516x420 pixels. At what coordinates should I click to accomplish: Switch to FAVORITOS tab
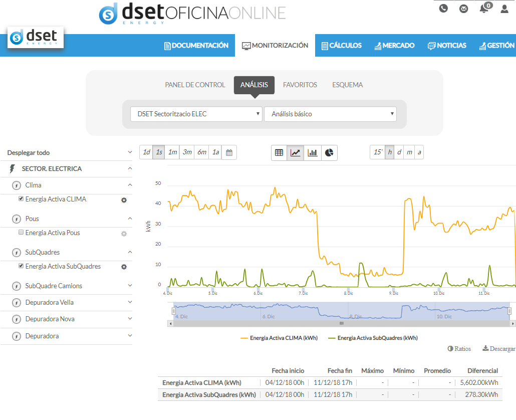coord(300,85)
